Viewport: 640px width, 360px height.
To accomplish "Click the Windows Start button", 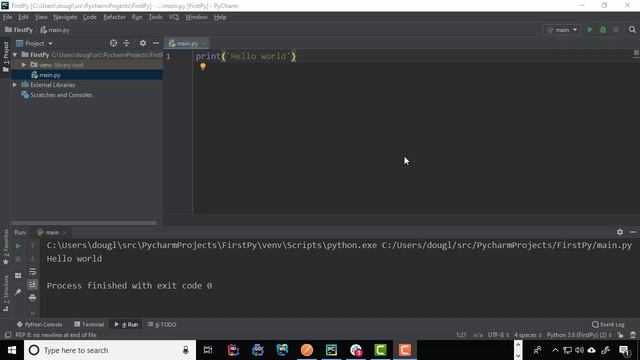I will [12, 350].
